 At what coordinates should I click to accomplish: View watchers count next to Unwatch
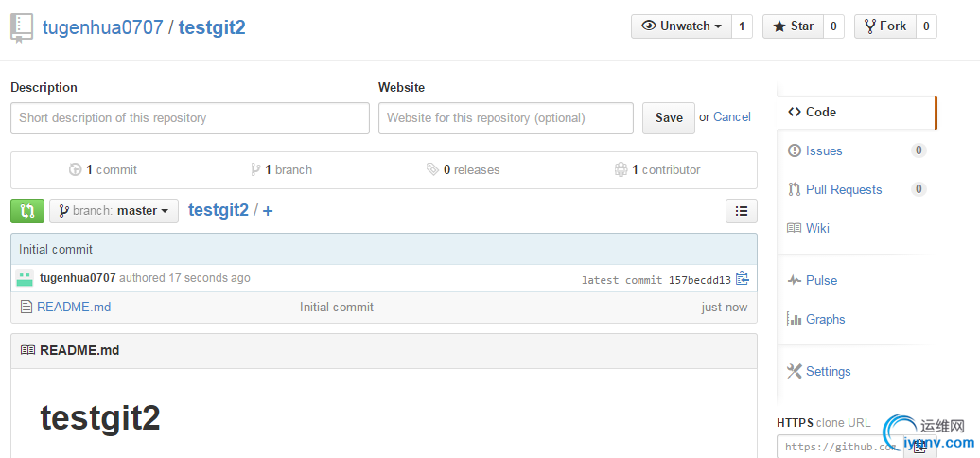742,26
